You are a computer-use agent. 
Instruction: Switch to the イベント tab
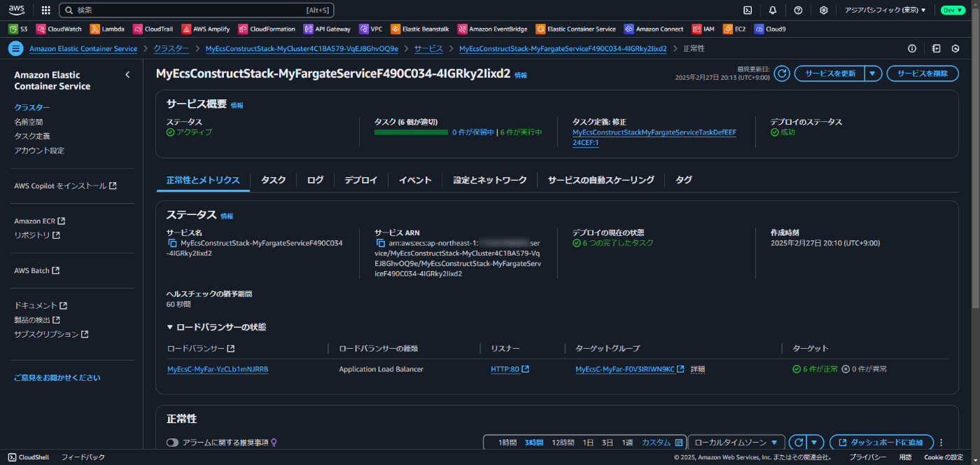point(415,180)
